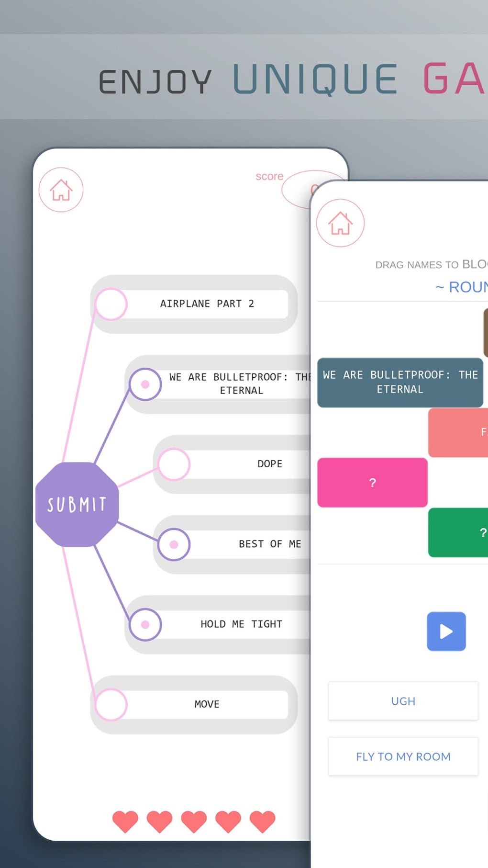The image size is (488, 868).
Task: Deselect the Hold Me Tight radio circle
Action: point(145,624)
